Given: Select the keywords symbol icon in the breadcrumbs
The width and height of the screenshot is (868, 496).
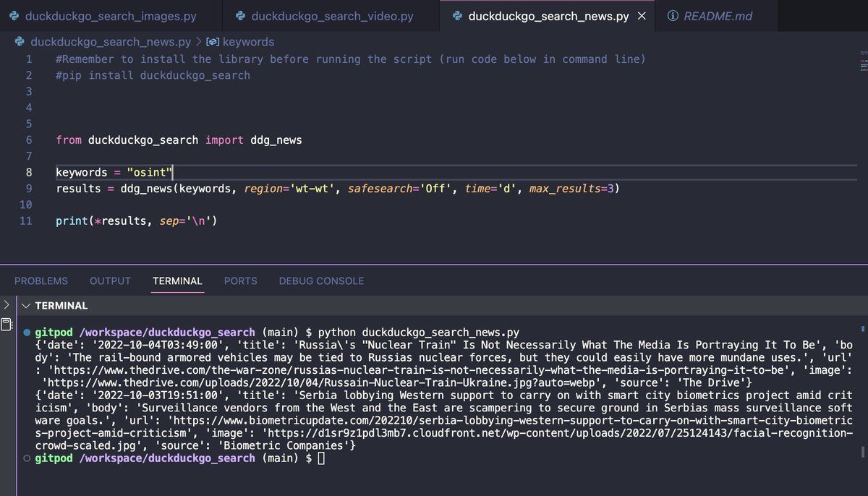Looking at the screenshot, I should click(210, 42).
